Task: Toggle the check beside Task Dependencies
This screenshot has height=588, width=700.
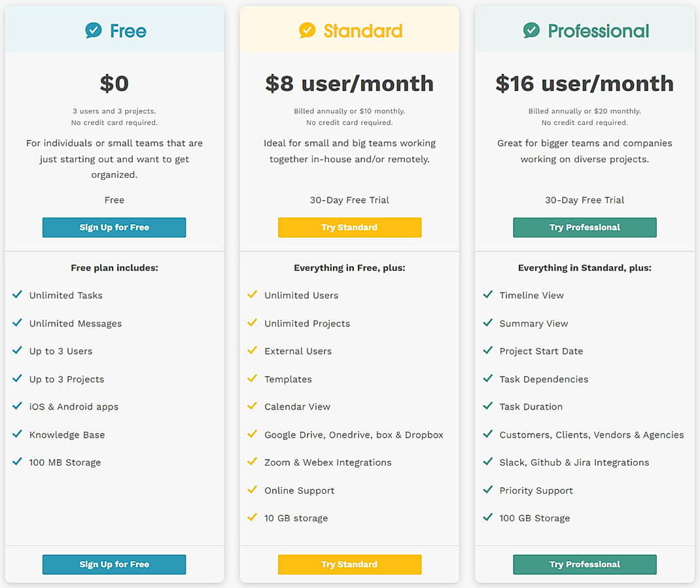Action: [x=487, y=379]
